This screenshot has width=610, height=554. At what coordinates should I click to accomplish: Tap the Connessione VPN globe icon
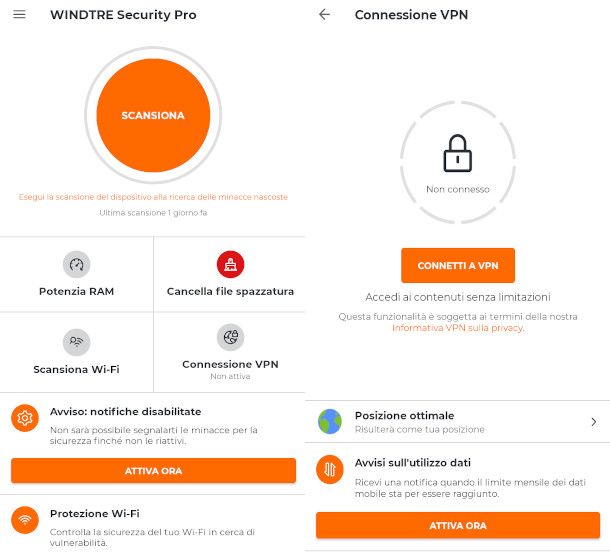coord(230,337)
